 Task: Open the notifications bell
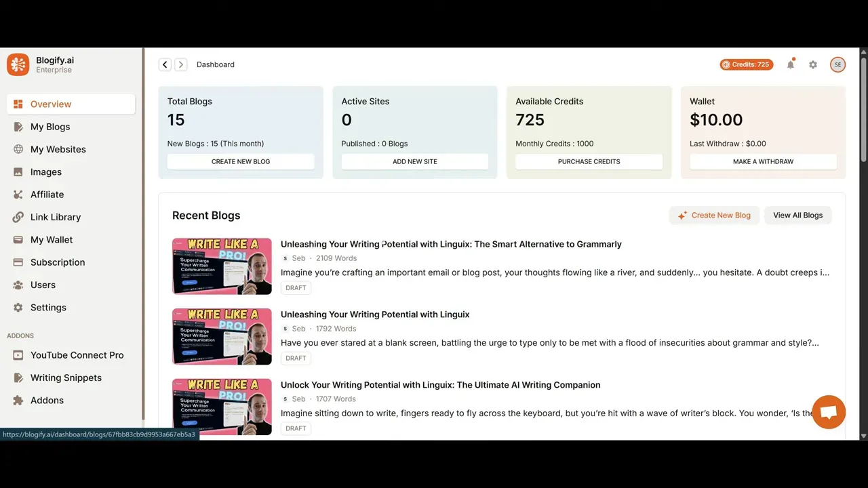pos(791,64)
